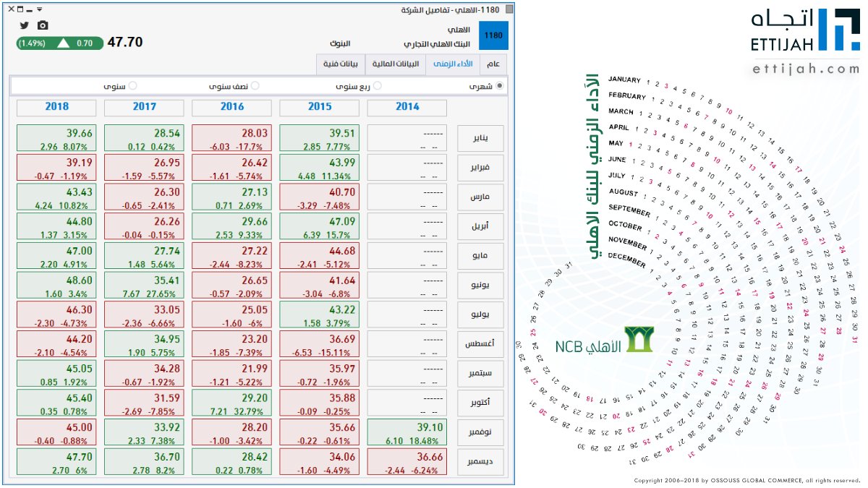Click the ديسمبر month row label

tap(482, 462)
